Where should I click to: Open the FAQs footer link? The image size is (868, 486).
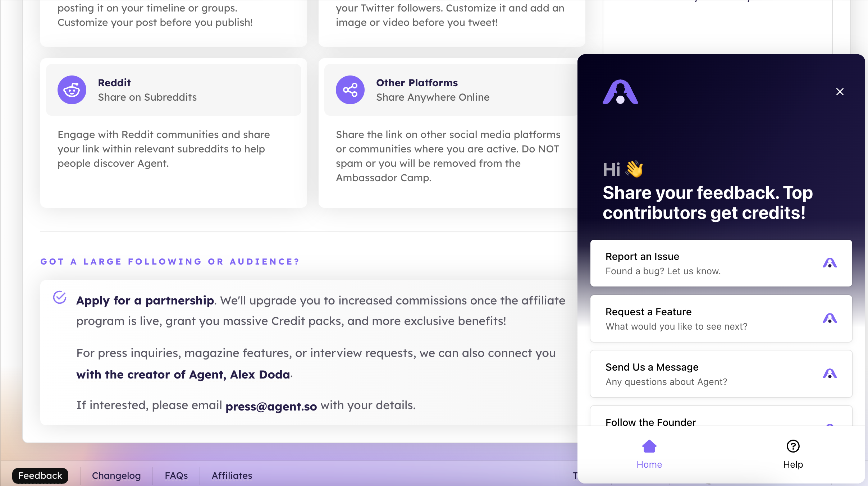click(176, 476)
